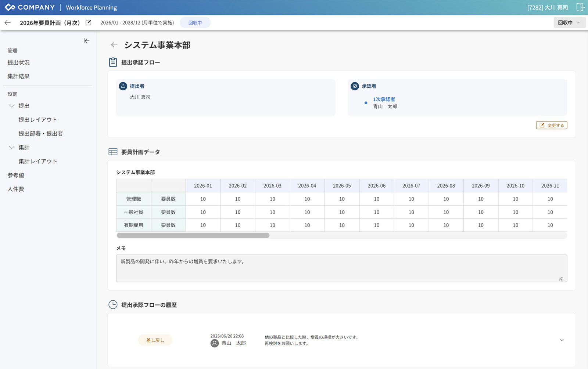Click back arrow next to システム事業本部
This screenshot has width=588, height=369.
coord(114,45)
